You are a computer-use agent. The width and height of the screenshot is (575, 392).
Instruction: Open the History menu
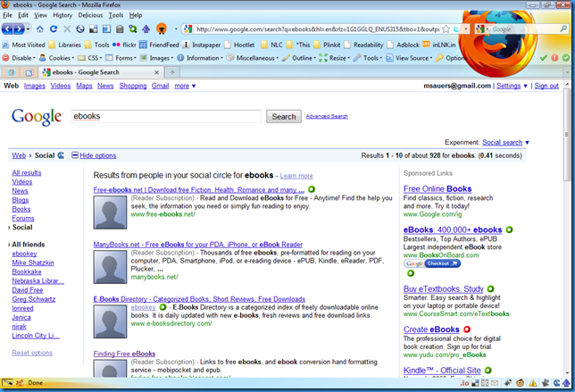point(62,15)
